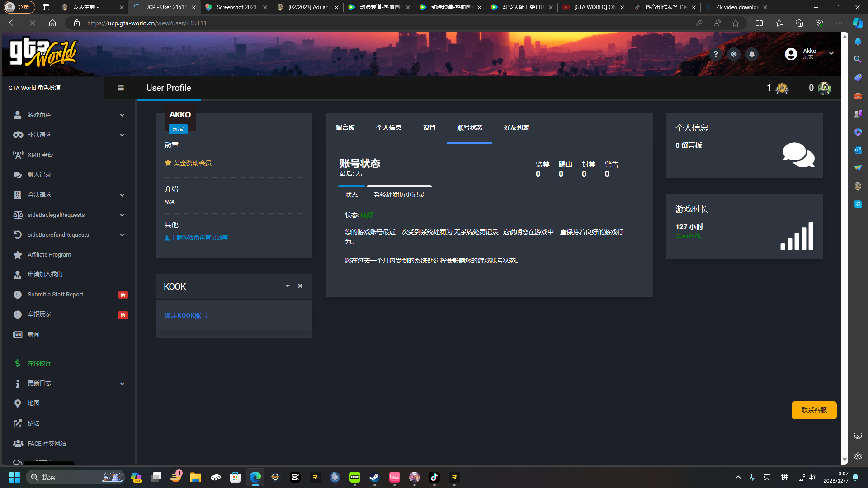This screenshot has height=488, width=868.
Task: Select the 账号状态 tab
Action: 470,128
